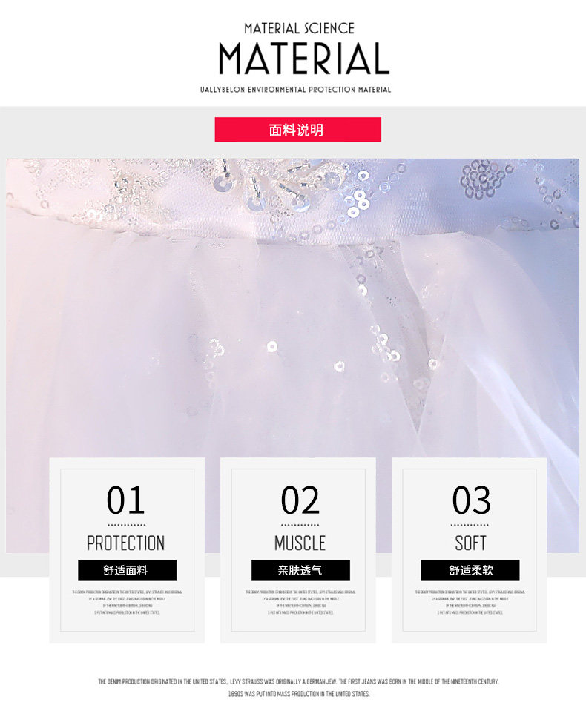Click the black 舒适面料 label
Image resolution: width=586 pixels, height=728 pixels.
128,570
